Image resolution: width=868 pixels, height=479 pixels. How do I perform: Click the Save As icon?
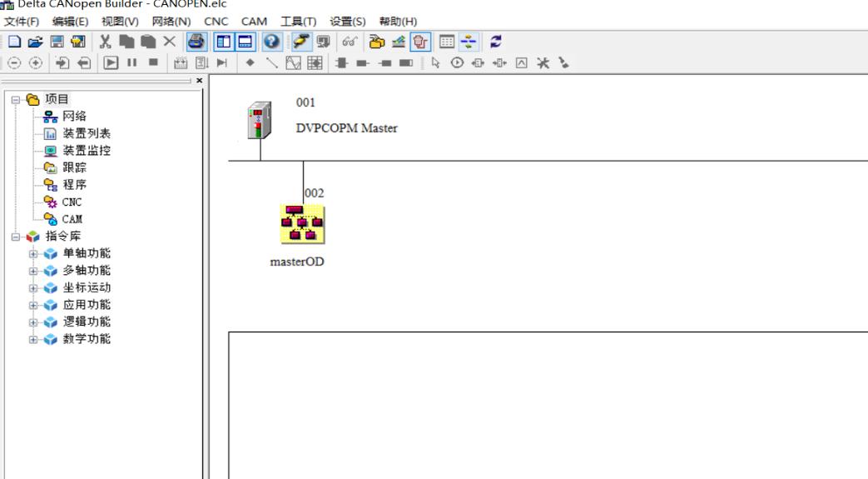(x=78, y=42)
